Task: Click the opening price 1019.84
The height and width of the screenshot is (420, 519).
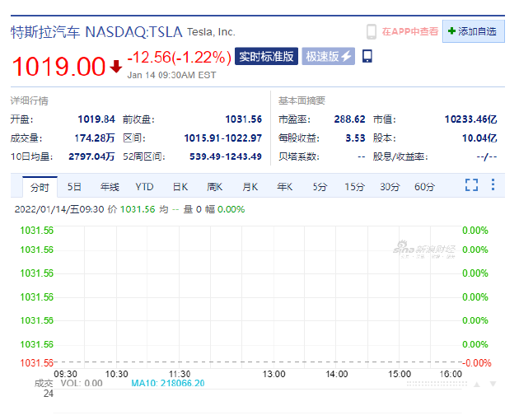Action: click(x=96, y=119)
